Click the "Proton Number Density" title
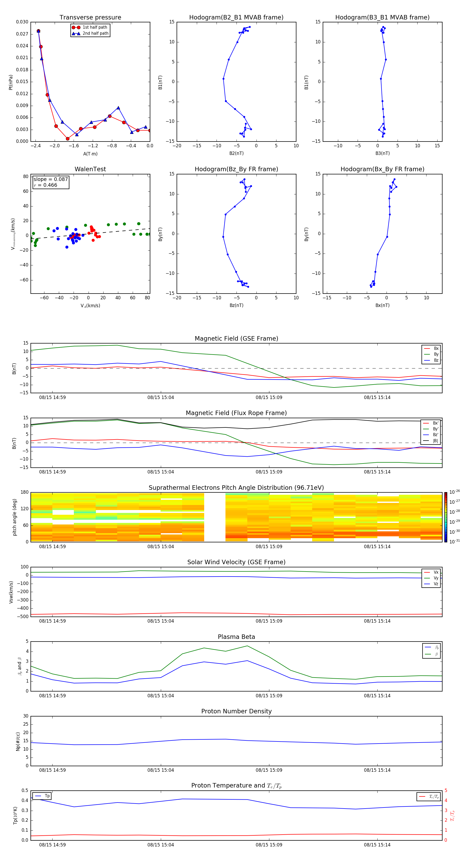This screenshot has width=473, height=868. tap(236, 711)
